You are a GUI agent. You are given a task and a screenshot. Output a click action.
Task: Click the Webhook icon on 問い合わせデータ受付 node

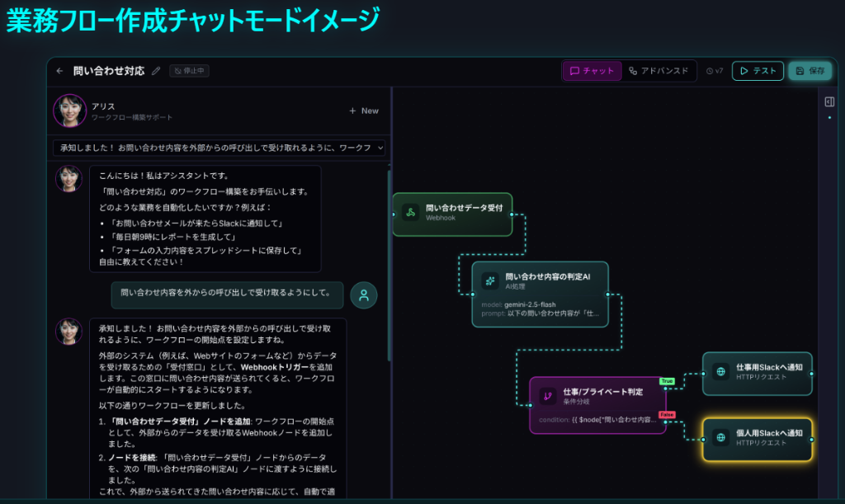click(409, 213)
